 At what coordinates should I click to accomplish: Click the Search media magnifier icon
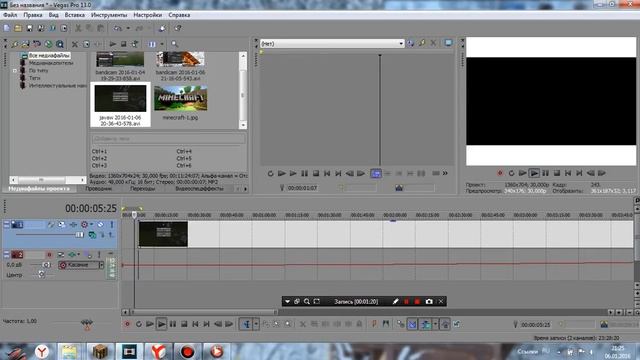click(175, 44)
